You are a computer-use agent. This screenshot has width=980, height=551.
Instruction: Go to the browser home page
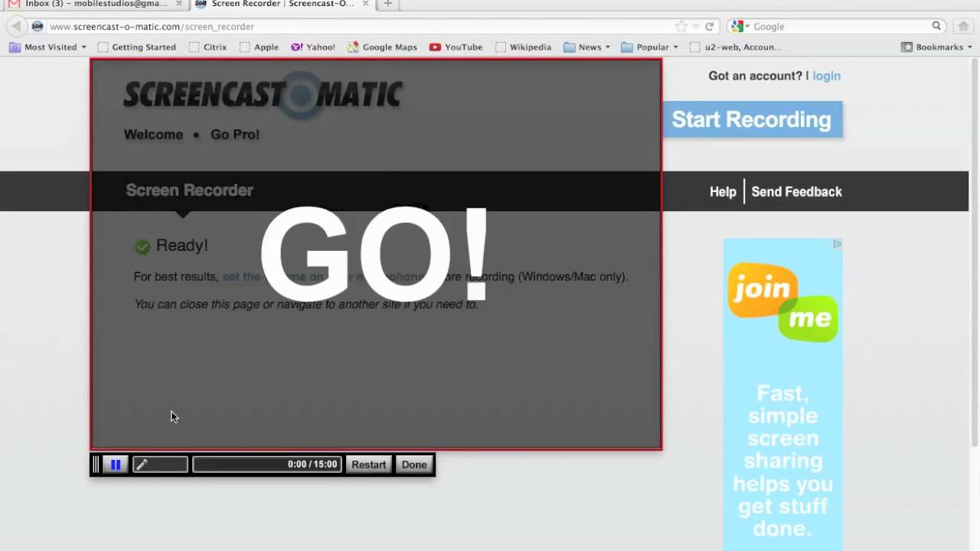coord(963,26)
